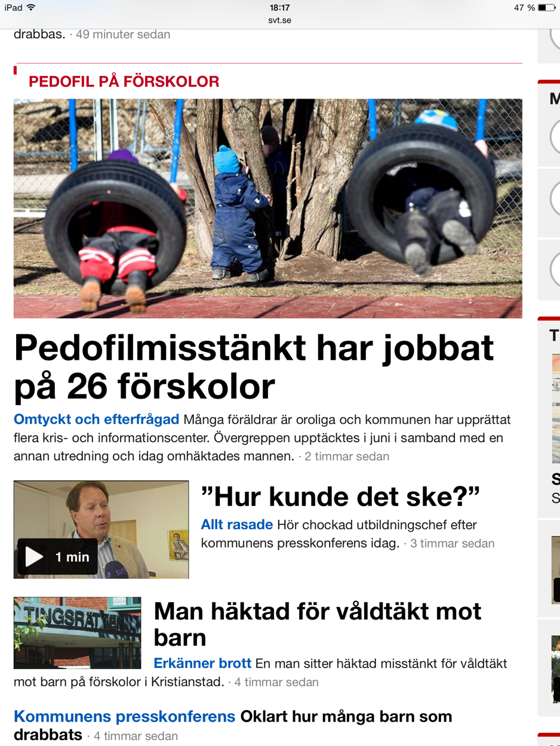Viewport: 560px width, 746px height.
Task: Open the man interview video thumbnail
Action: (x=101, y=529)
